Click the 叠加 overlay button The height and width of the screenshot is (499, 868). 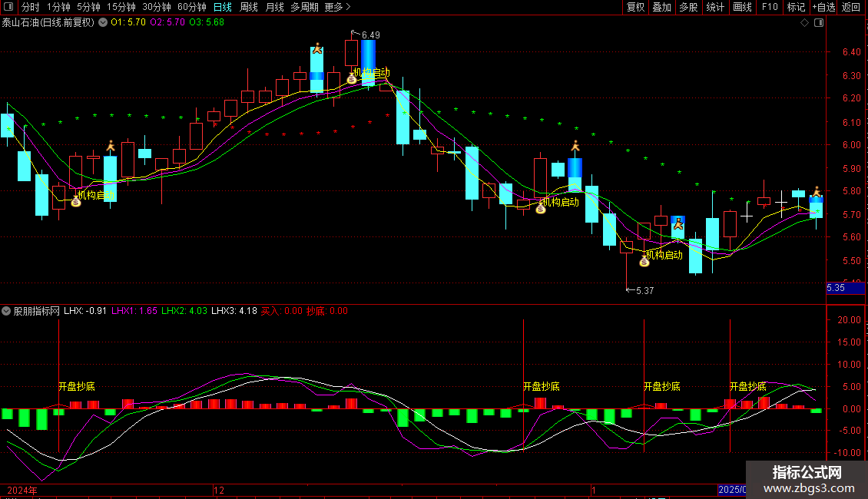point(661,7)
